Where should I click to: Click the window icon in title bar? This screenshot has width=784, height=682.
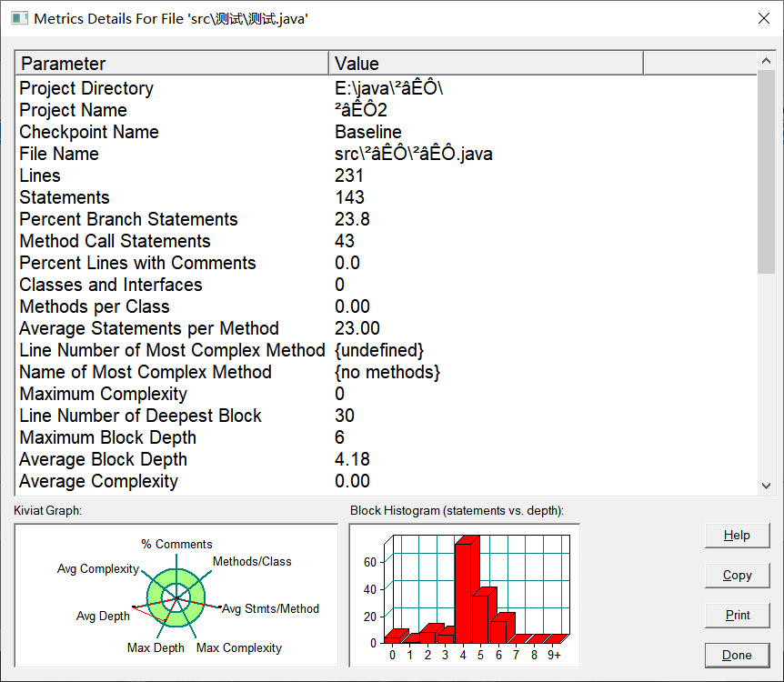coord(19,18)
